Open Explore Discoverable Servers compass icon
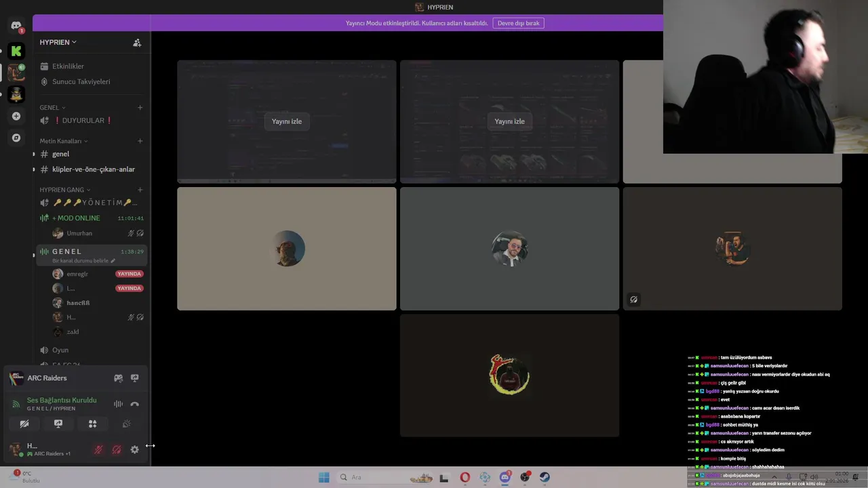The height and width of the screenshot is (488, 868). (x=16, y=138)
